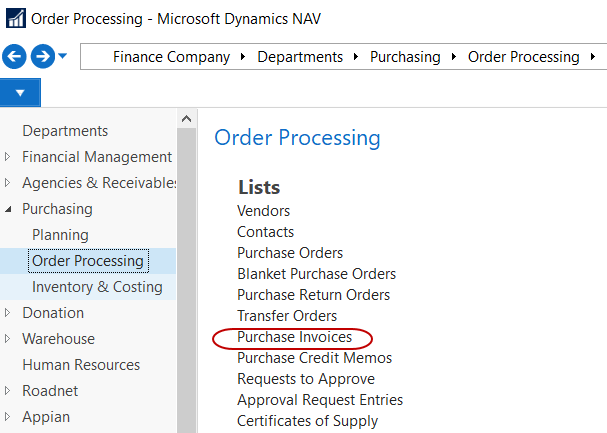Go back with the left arrow button
Screen dimensions: 607x433
pos(14,56)
